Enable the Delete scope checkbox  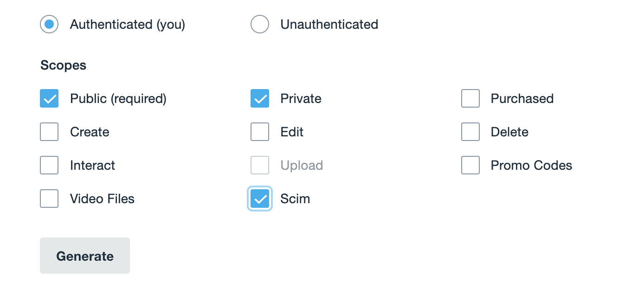click(x=470, y=132)
